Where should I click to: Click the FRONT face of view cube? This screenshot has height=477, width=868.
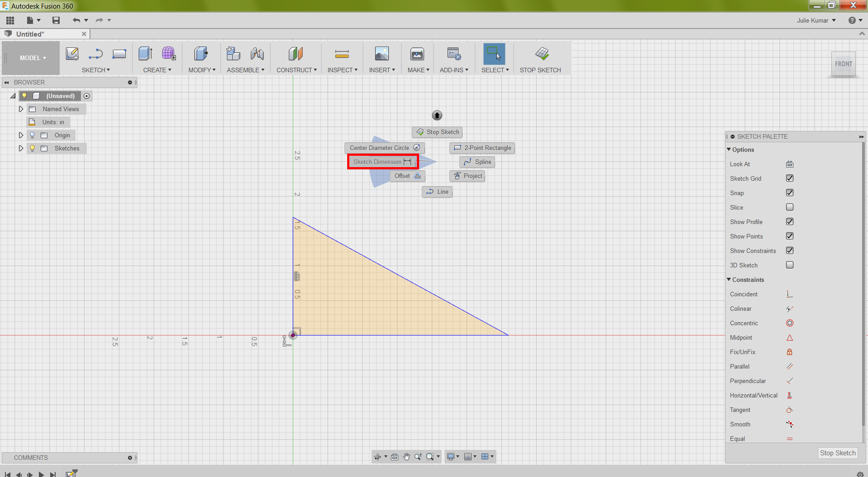[844, 64]
